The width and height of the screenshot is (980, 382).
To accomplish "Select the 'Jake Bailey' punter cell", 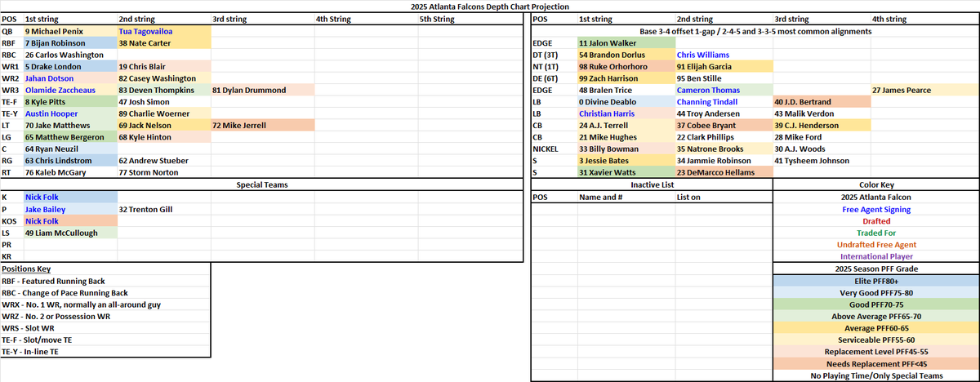I will click(x=70, y=209).
